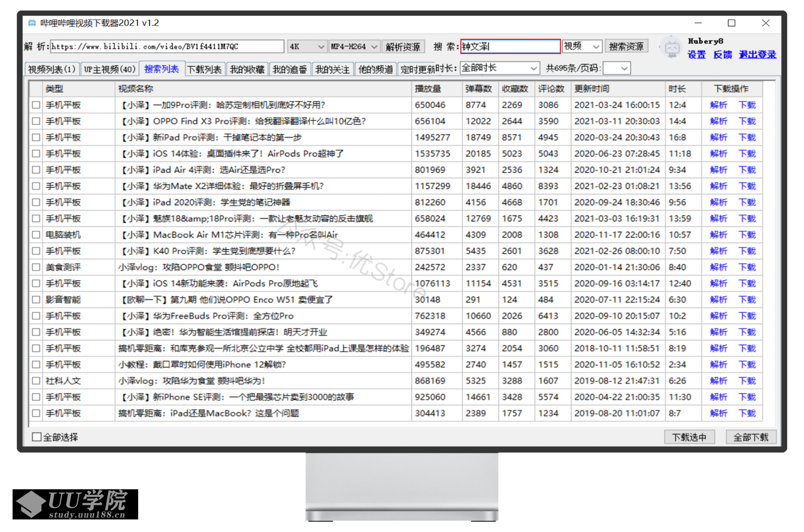Screen dimensions: 804x532
Task: Tick checkbox for 华为FreeBuds Pro row
Action: [36, 316]
